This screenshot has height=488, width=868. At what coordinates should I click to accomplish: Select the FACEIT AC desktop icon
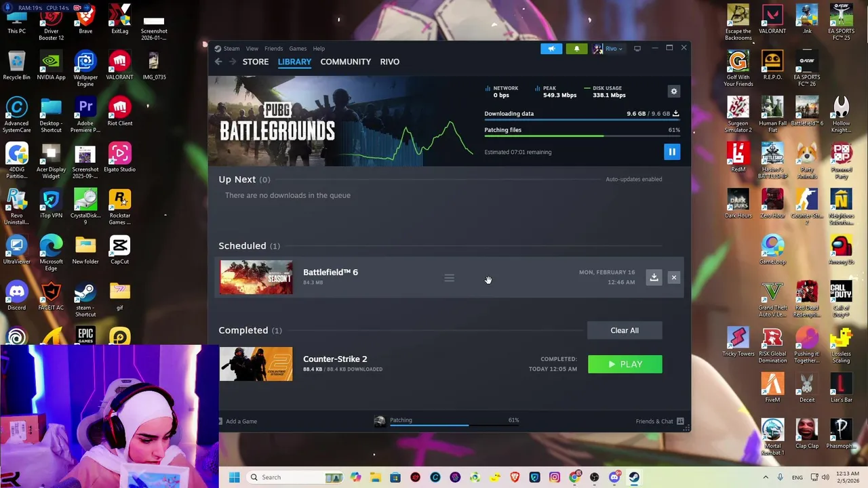(51, 296)
